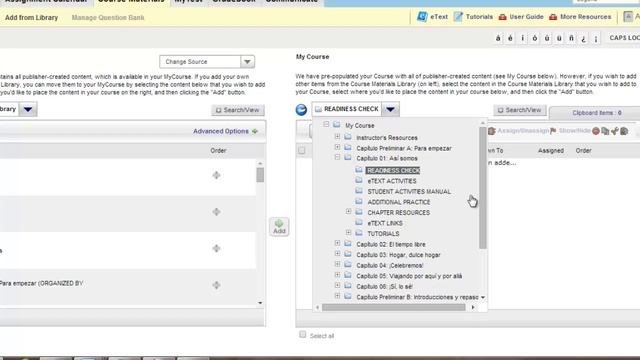
Task: Expand Capítulo 05: Viajando por aquí y por allá
Action: coord(337,275)
